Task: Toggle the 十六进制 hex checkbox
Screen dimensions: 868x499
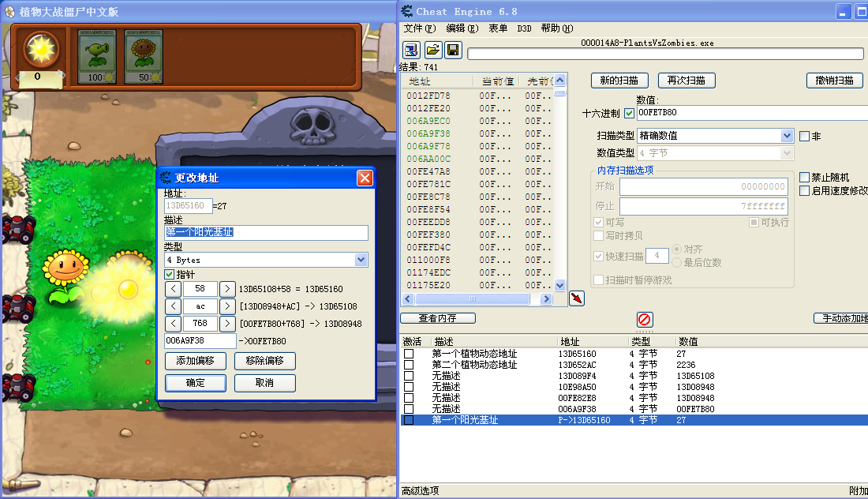Action: coord(629,113)
